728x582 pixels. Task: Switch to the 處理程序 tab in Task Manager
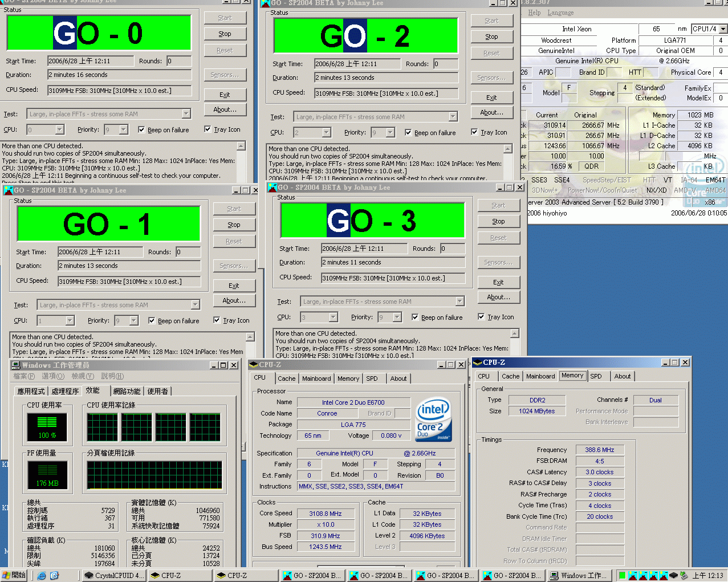65,391
